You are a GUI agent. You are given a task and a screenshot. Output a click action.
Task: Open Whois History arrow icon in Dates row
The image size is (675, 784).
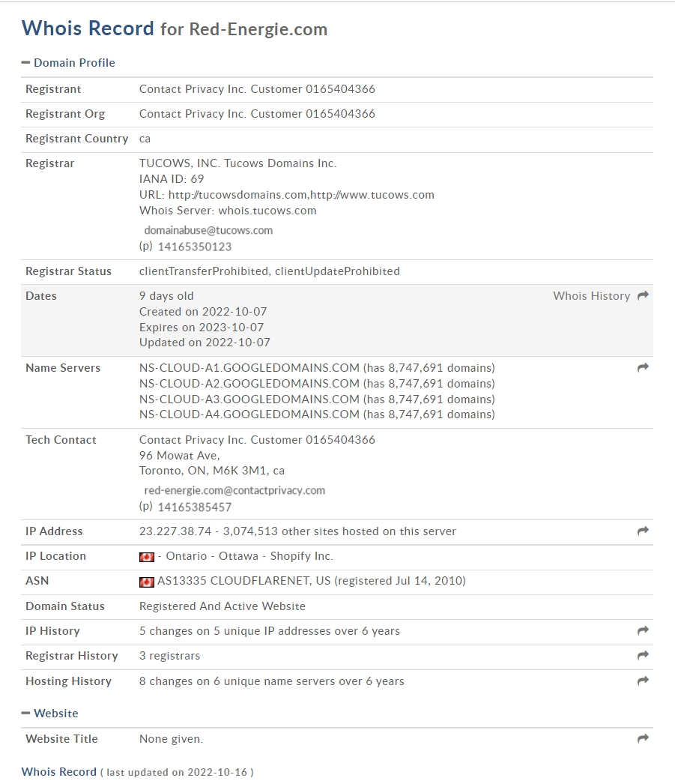click(x=643, y=295)
